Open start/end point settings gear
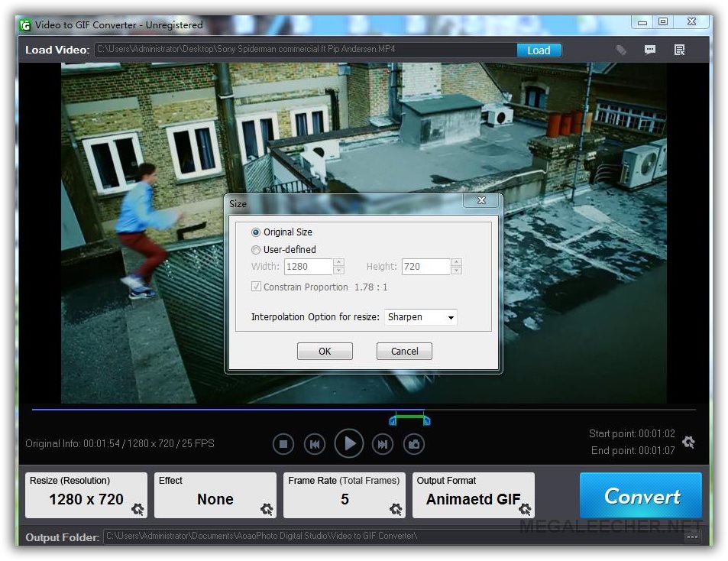 click(688, 442)
